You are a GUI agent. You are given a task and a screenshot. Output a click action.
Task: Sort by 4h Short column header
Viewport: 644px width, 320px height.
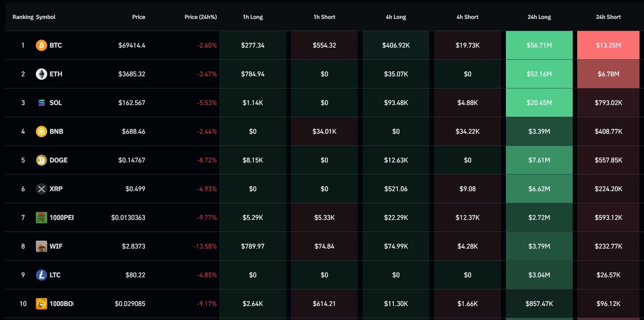[x=468, y=17]
